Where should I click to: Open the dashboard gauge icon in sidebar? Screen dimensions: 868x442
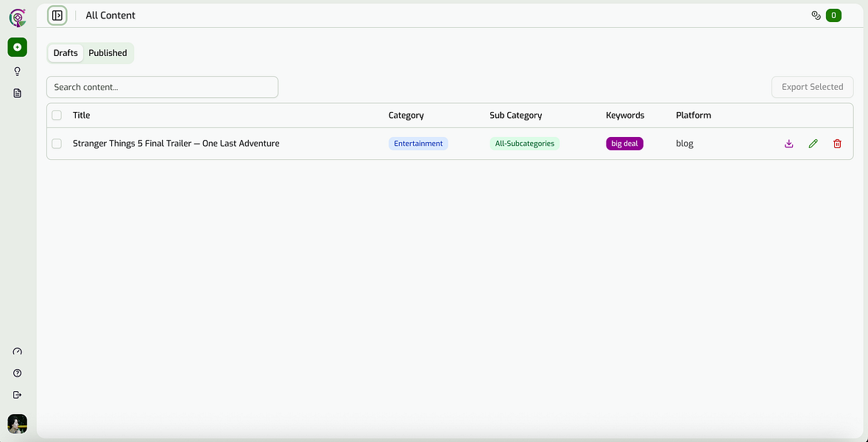pyautogui.click(x=17, y=351)
